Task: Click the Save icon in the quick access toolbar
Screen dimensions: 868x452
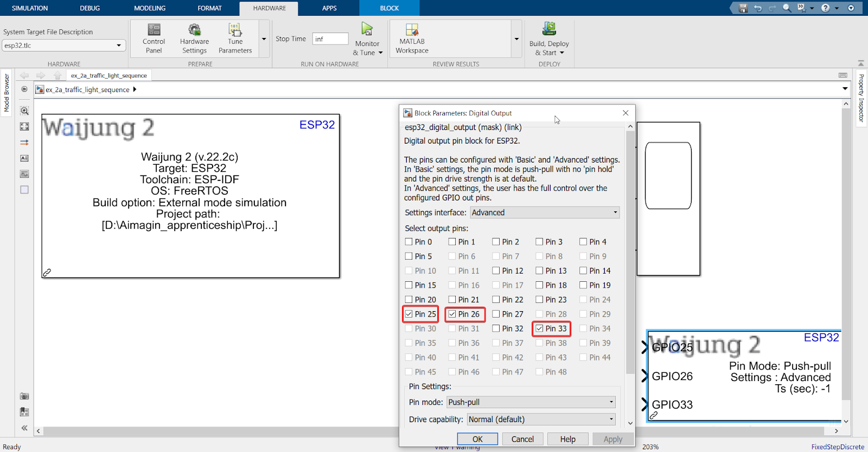Action: (743, 8)
